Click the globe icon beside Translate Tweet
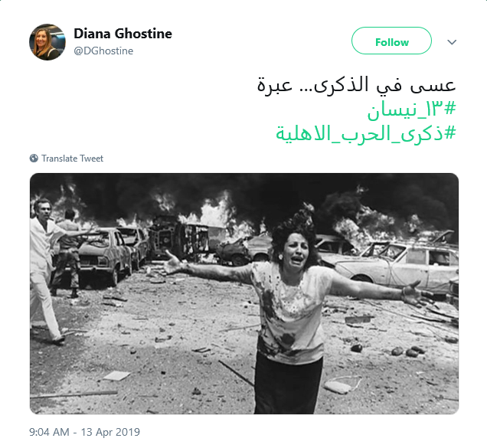The width and height of the screenshot is (487, 448). click(34, 159)
